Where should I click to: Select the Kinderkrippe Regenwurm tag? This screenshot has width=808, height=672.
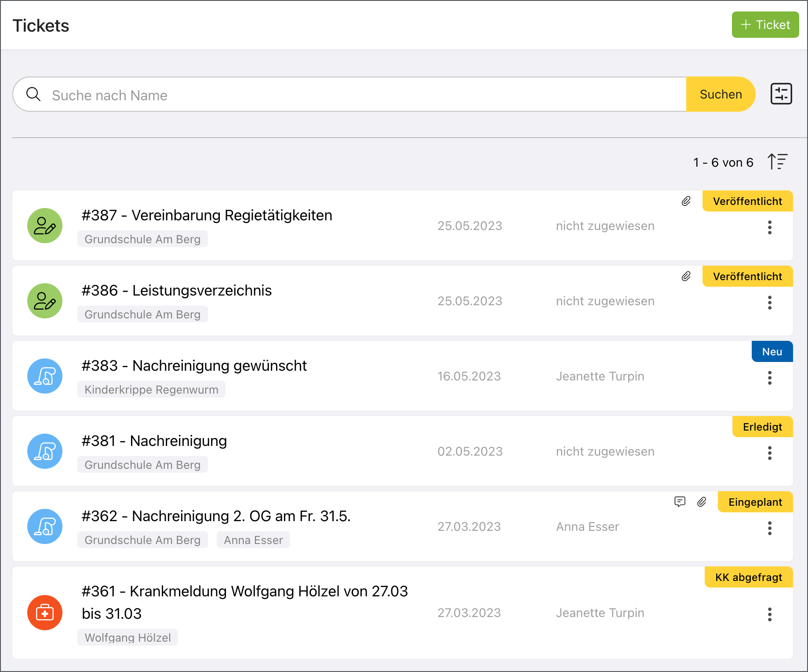pos(151,390)
